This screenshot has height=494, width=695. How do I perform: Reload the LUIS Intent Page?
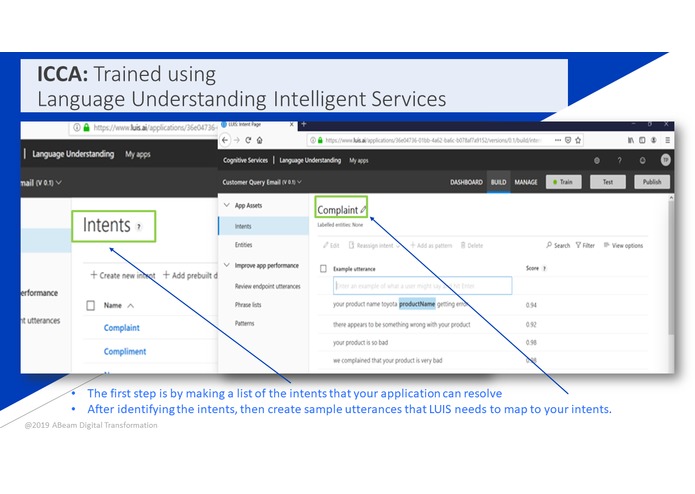[248, 140]
